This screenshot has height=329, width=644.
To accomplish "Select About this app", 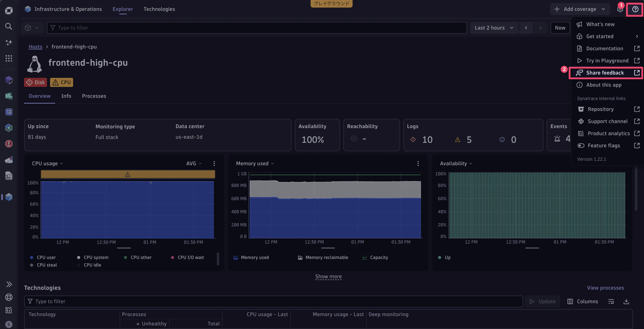I will point(608,85).
